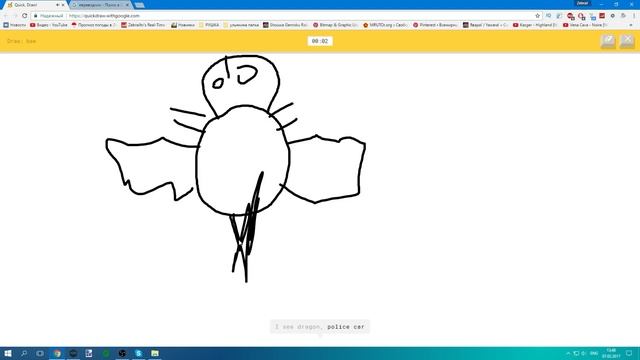
Task: Open a new browser tab
Action: pos(139,5)
